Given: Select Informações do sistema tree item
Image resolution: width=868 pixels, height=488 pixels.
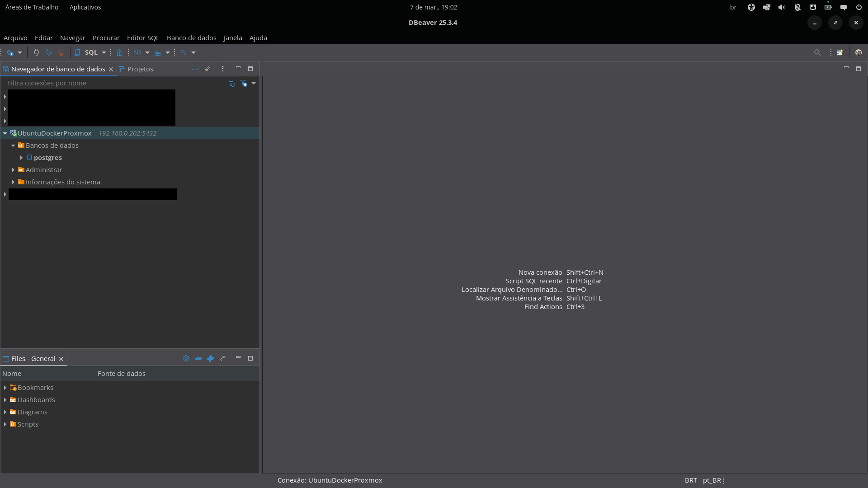Looking at the screenshot, I should pyautogui.click(x=63, y=182).
